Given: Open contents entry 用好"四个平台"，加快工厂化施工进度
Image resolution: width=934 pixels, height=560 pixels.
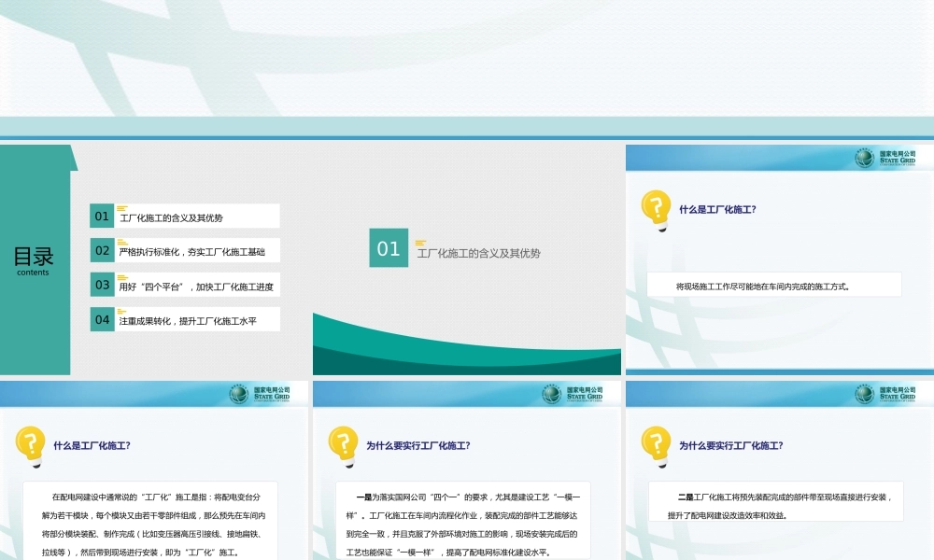Looking at the screenshot, I should click(197, 287).
